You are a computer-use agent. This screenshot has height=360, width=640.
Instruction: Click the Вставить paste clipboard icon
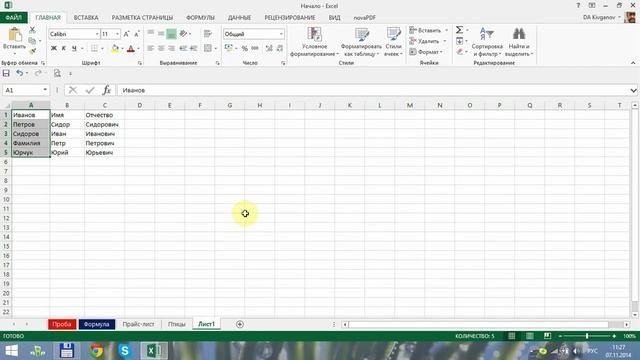(x=15, y=35)
